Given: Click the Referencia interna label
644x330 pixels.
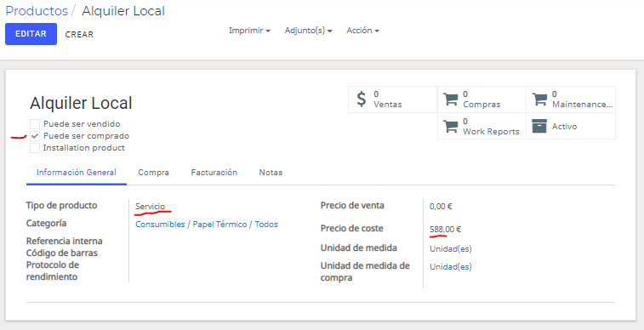Looking at the screenshot, I should point(65,241).
